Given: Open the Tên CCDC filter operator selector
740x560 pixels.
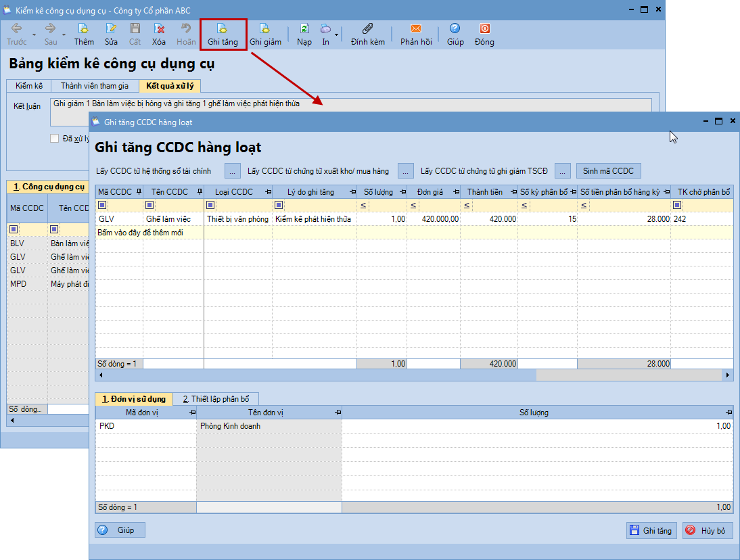Looking at the screenshot, I should (150, 205).
